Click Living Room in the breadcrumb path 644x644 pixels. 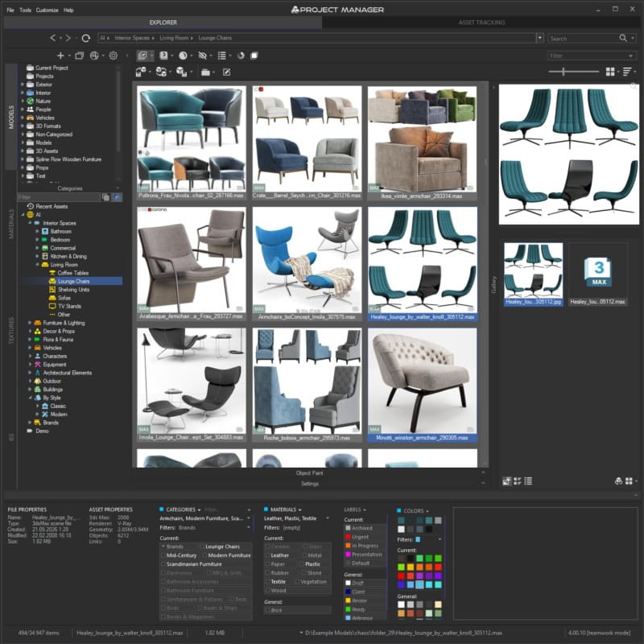[x=174, y=38]
